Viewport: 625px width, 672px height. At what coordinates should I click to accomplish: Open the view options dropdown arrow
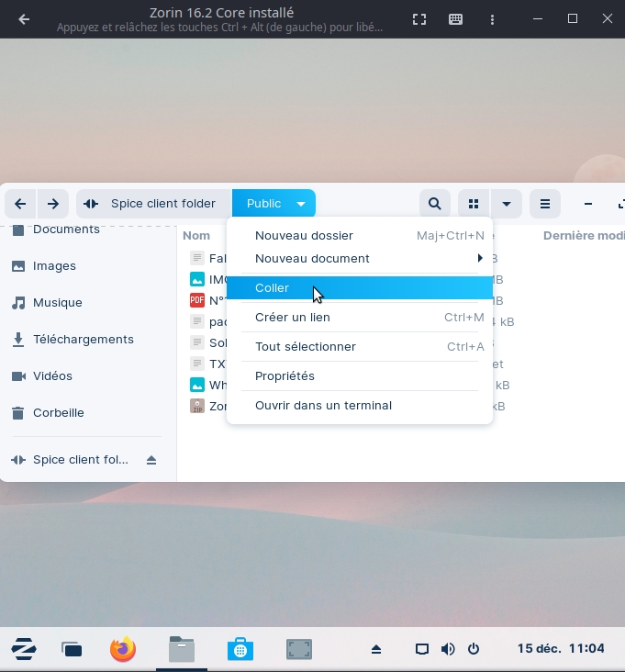pos(506,204)
